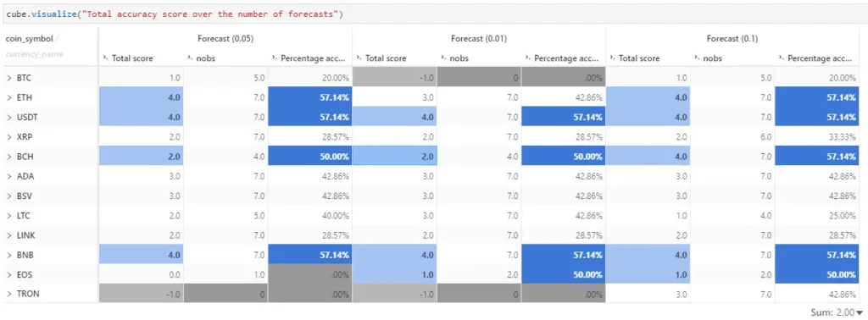Click measure icon beside Forecast (0.1) Total score
The height and width of the screenshot is (320, 868).
[x=612, y=58]
